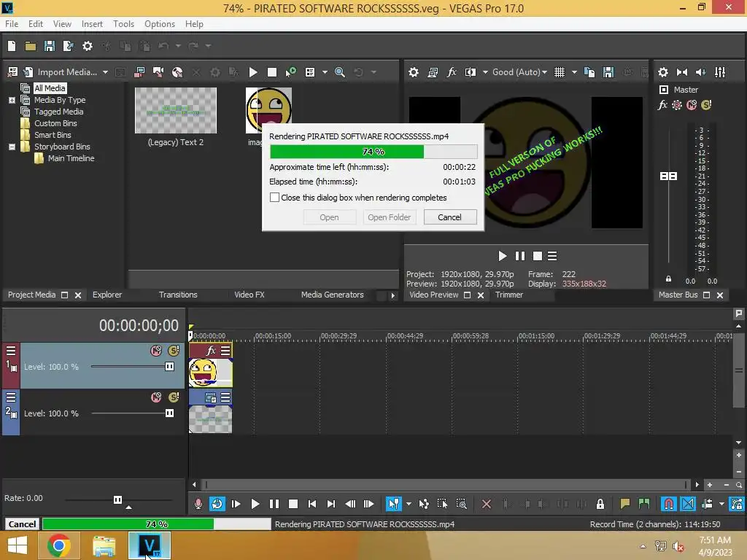The image size is (747, 560).
Task: Open the Project Media views dropdown arrow
Action: [x=325, y=72]
